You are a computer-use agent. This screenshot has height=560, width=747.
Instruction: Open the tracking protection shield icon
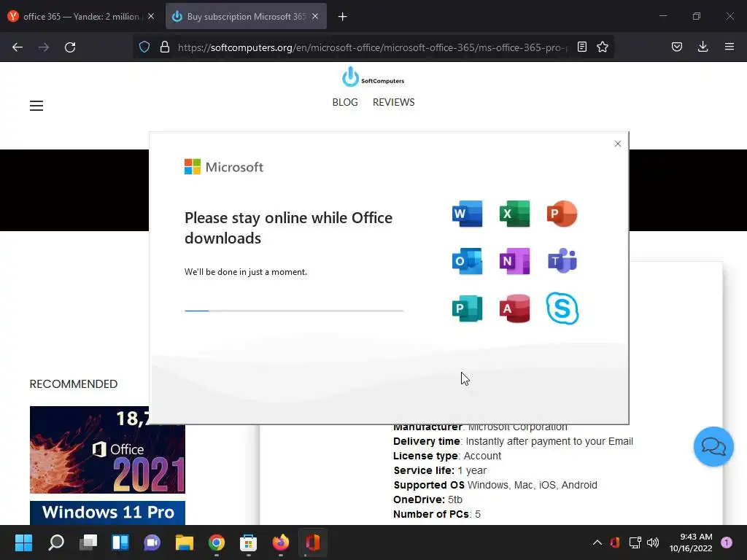point(144,47)
